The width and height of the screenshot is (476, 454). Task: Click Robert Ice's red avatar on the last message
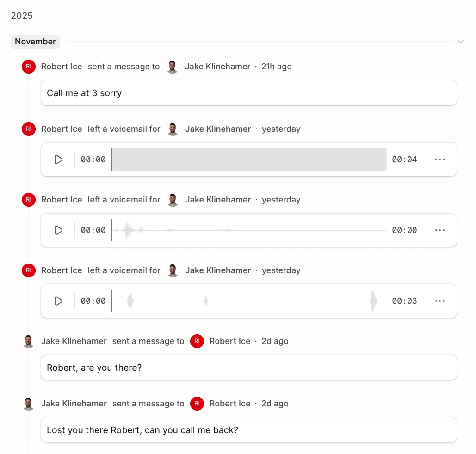coord(197,403)
